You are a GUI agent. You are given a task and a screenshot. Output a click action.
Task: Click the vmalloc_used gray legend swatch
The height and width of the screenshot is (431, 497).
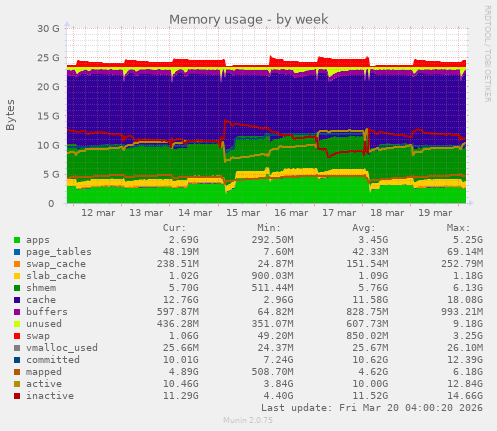(17, 348)
